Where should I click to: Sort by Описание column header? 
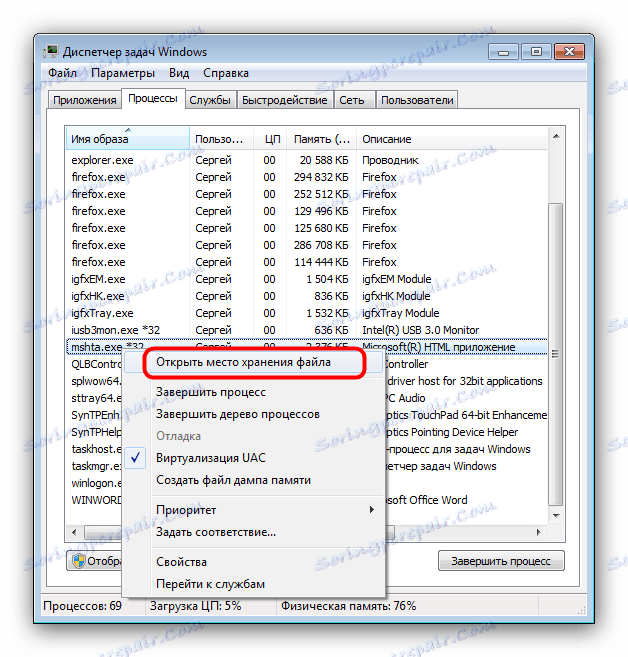[452, 139]
